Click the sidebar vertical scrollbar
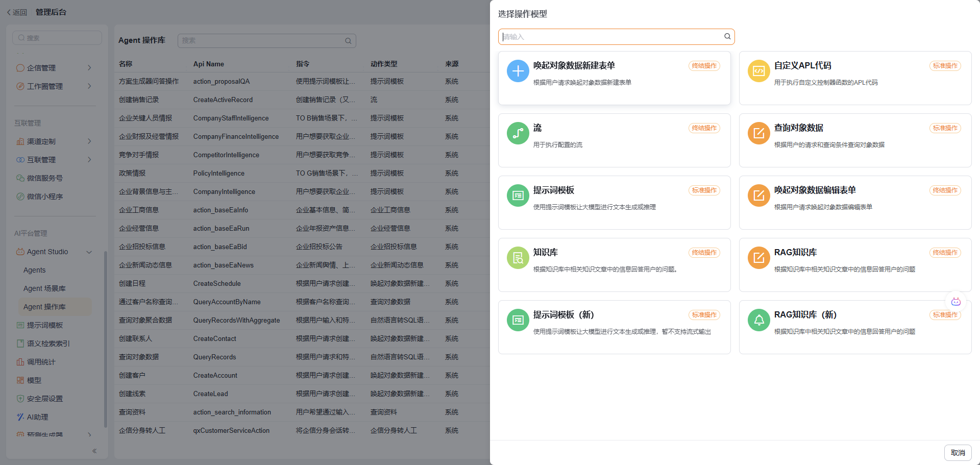 tap(106, 339)
